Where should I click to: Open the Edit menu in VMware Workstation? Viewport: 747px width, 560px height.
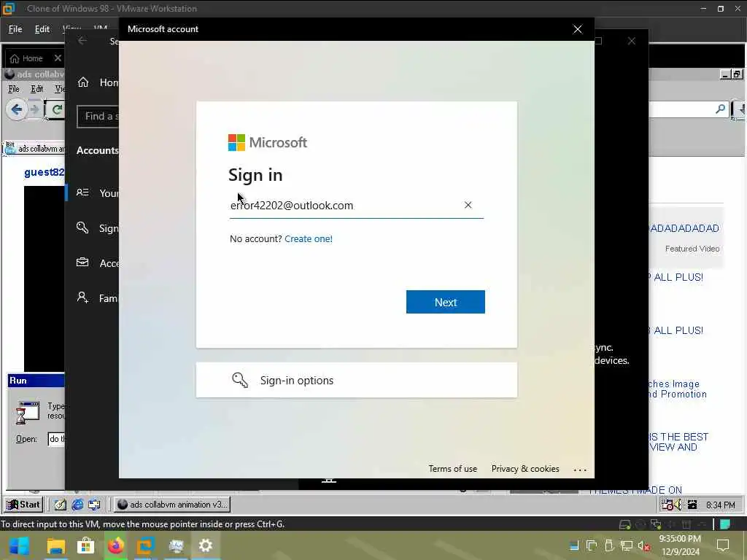(42, 29)
